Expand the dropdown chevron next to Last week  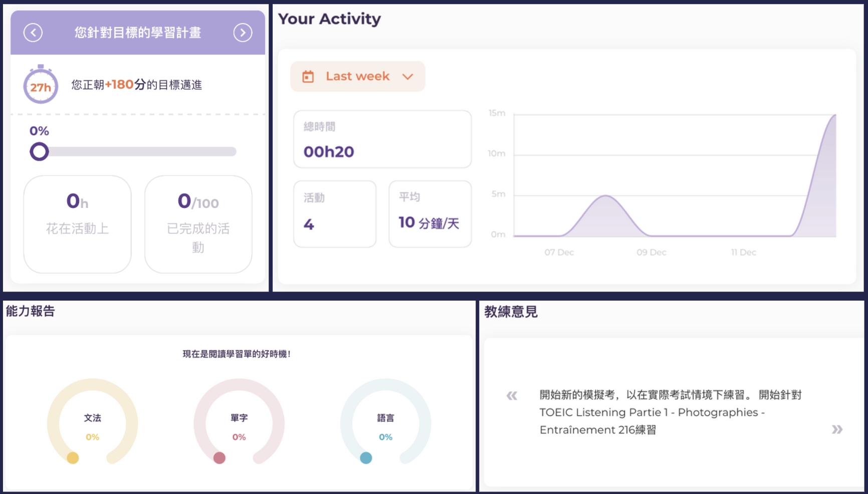click(407, 77)
